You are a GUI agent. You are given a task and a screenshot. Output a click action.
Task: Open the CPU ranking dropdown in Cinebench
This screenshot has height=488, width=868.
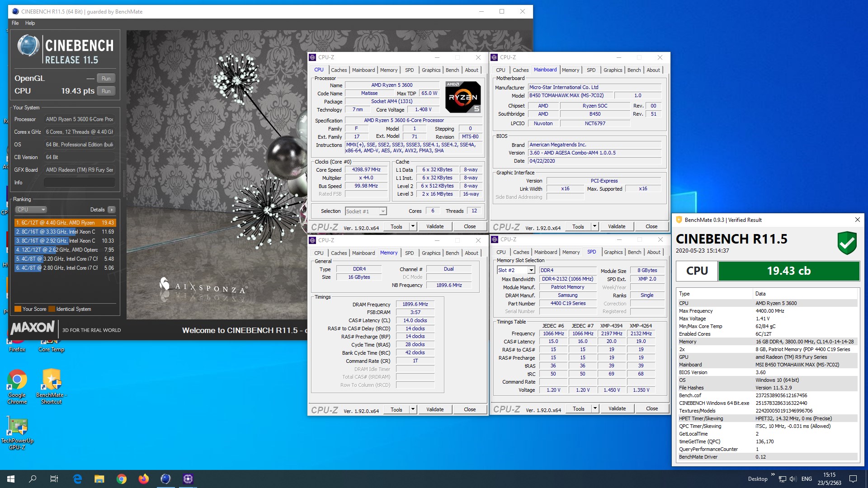point(31,210)
